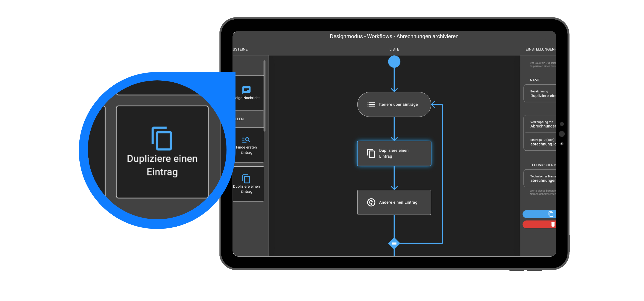The image size is (644, 301).
Task: Select the highlighted 'Dupliziere einen Eintrag' workflow node
Action: pos(394,153)
